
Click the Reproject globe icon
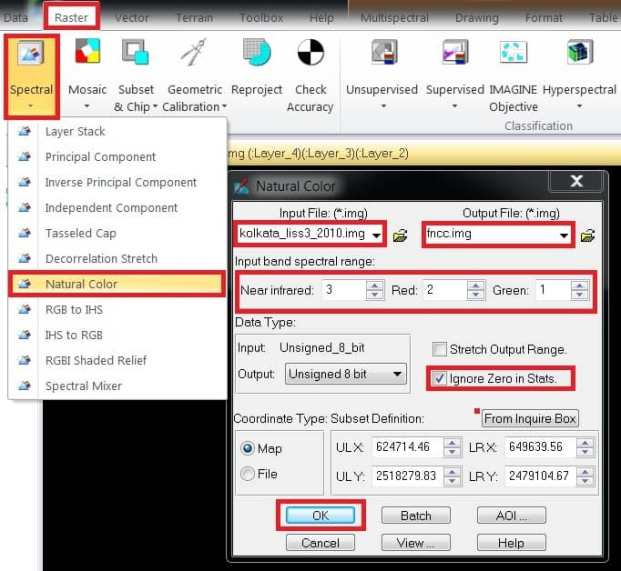pyautogui.click(x=257, y=51)
